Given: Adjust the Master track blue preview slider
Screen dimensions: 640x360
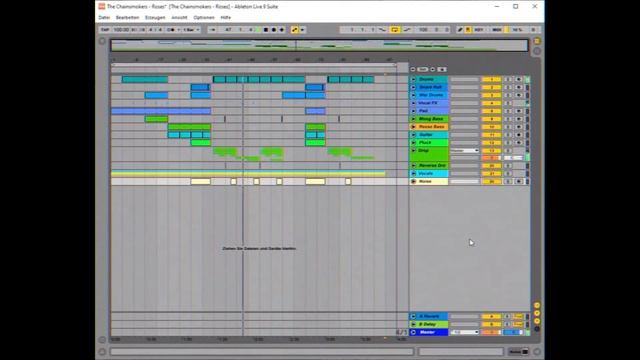Looking at the screenshot, I should (513, 332).
